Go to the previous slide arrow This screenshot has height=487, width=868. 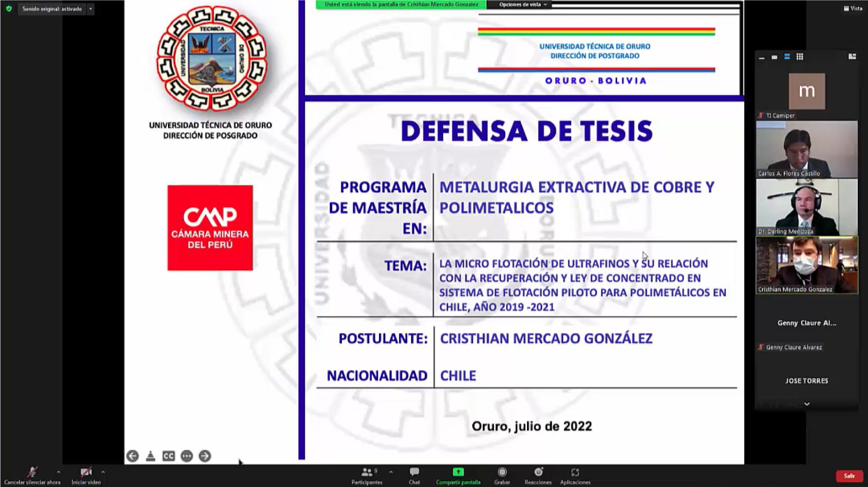132,456
